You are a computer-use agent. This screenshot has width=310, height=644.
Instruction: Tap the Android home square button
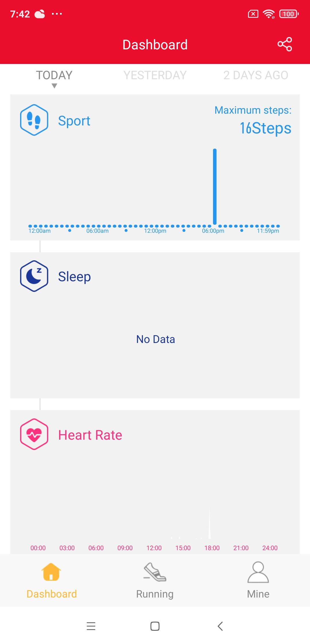click(x=155, y=626)
